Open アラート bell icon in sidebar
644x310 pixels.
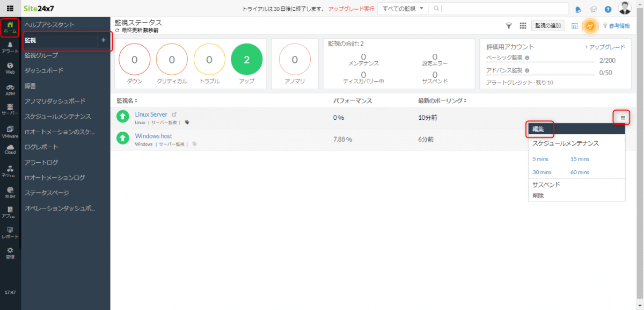pyautogui.click(x=10, y=47)
